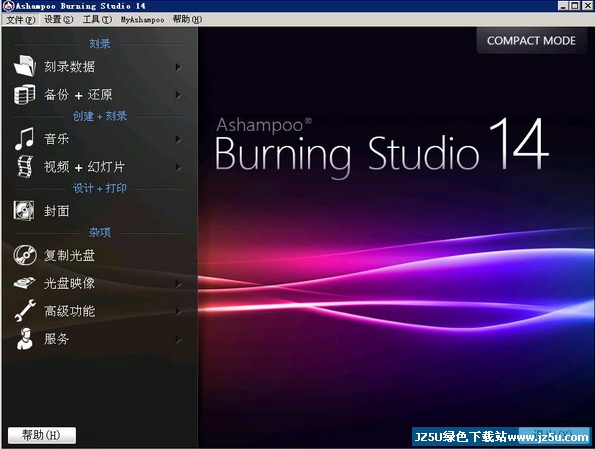The height and width of the screenshot is (449, 595).
Task: Open the 帮助(H) menu in menu bar
Action: coord(187,19)
